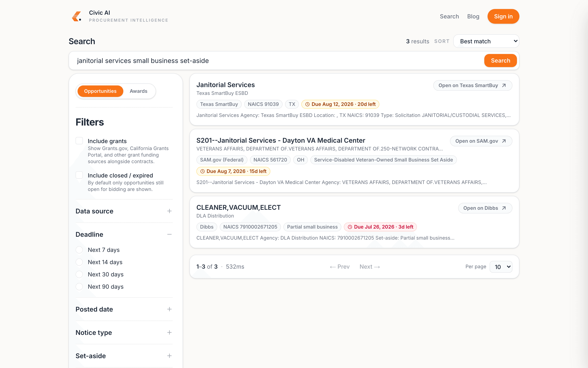Collapse Deadline section with minus icon

click(x=169, y=234)
